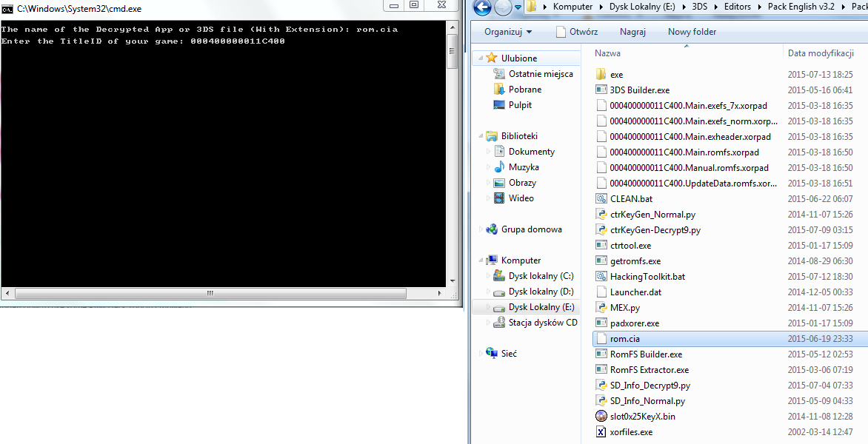
Task: Select the exe folder icon
Action: click(x=601, y=75)
